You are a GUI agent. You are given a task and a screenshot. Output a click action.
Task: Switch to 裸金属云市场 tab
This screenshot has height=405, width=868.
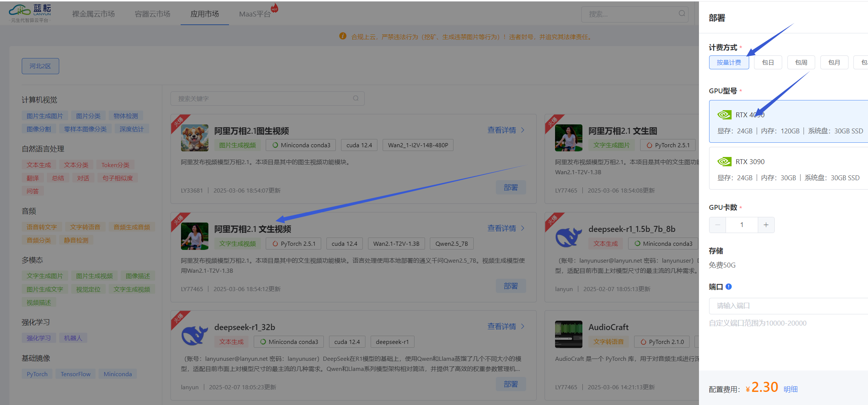(93, 14)
